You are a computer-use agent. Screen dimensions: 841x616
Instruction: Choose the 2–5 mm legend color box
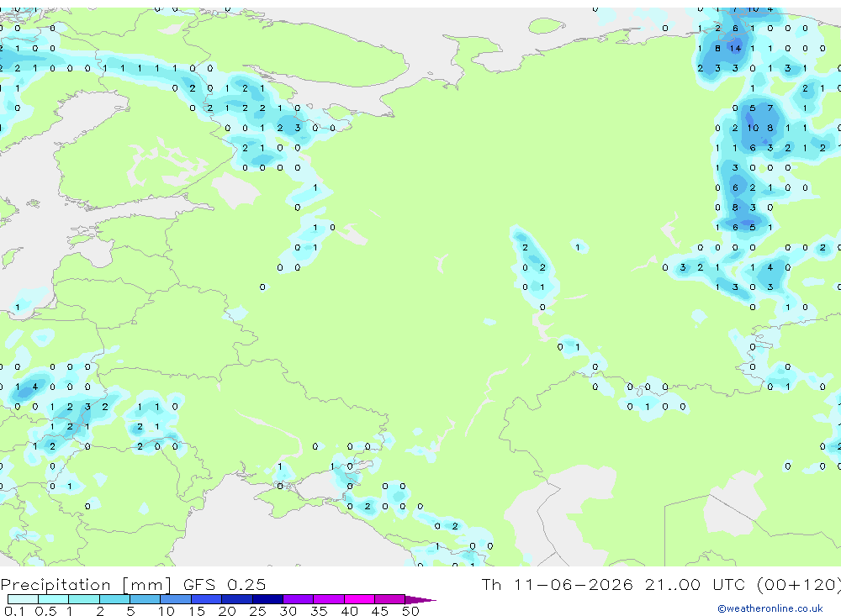(114, 599)
